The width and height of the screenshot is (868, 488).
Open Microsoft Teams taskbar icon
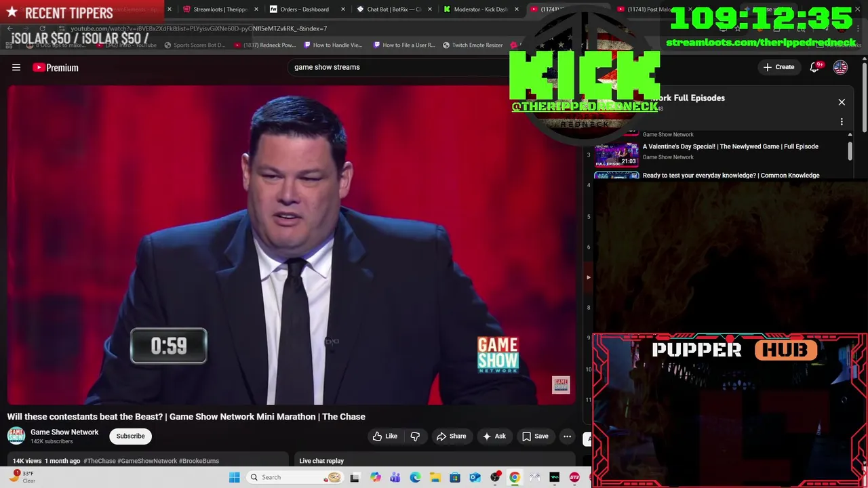click(395, 477)
